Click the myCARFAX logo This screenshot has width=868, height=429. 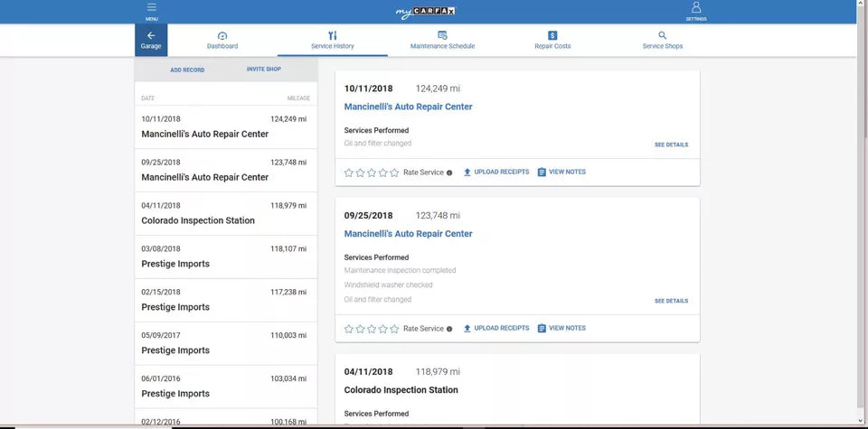pos(426,12)
